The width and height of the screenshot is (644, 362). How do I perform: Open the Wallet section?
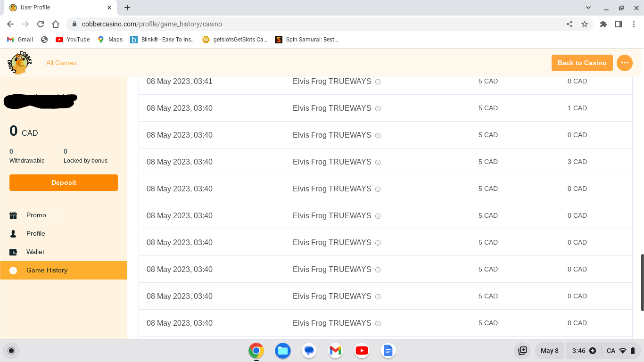coord(35,252)
